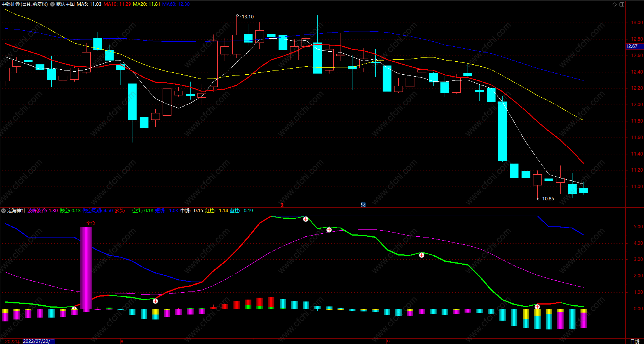This screenshot has width=644, height=344.
Task: Click the 做空周期: 4.50 value
Action: pyautogui.click(x=98, y=211)
